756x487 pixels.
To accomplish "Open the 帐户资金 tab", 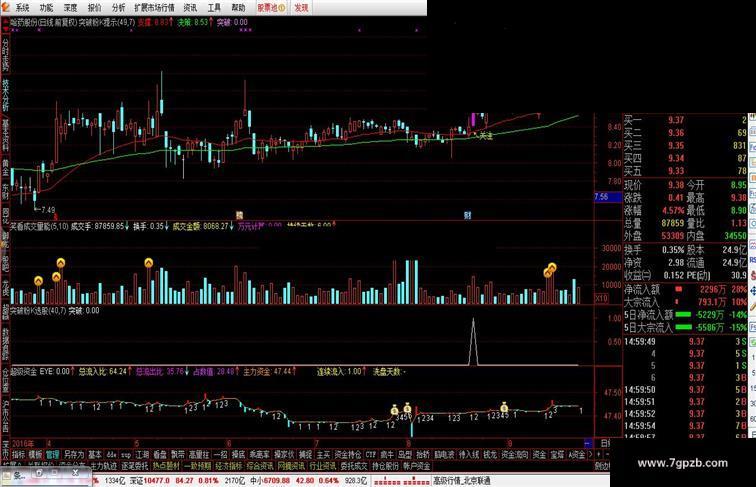I will coord(417,466).
